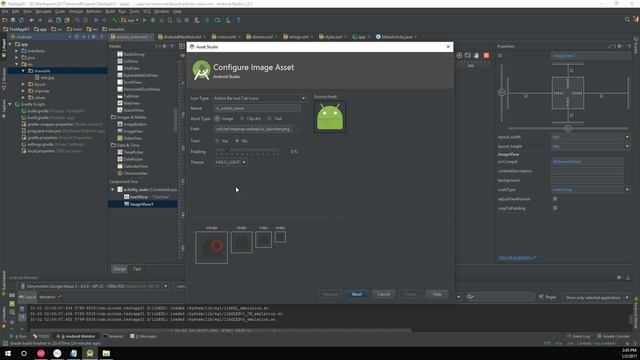640x360 pixels.
Task: Click the Save All icon in main toolbar
Action: click(13, 20)
